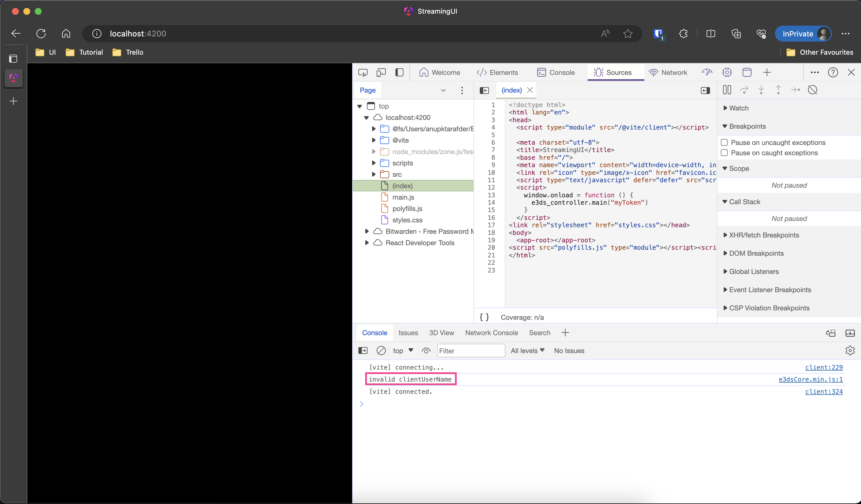Select main.js in the file tree
861x504 pixels.
pos(403,197)
